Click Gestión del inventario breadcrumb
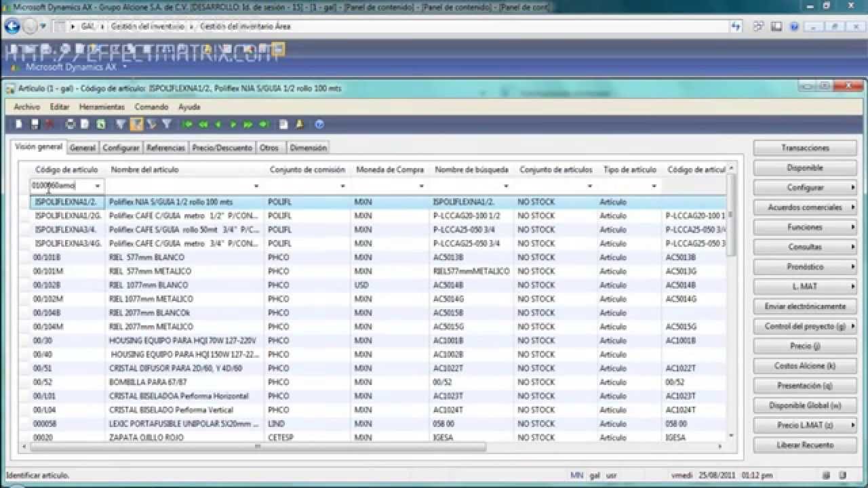The width and height of the screenshot is (868, 488). tap(148, 26)
